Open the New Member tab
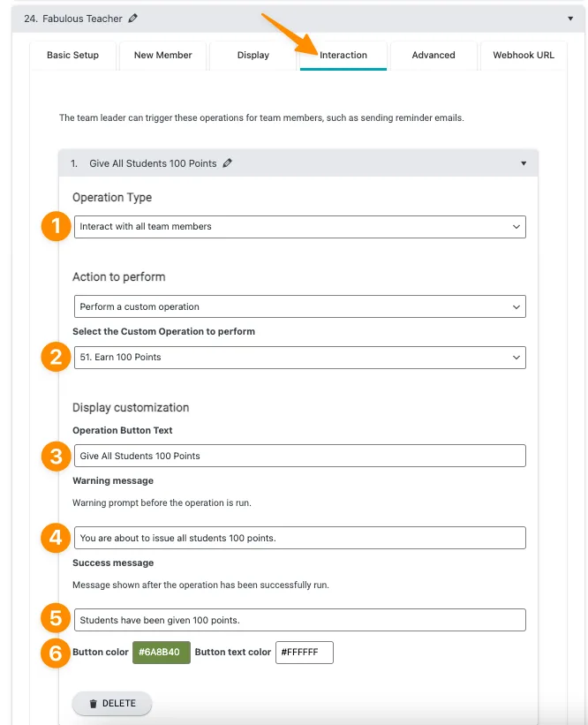The image size is (588, 725). point(163,56)
